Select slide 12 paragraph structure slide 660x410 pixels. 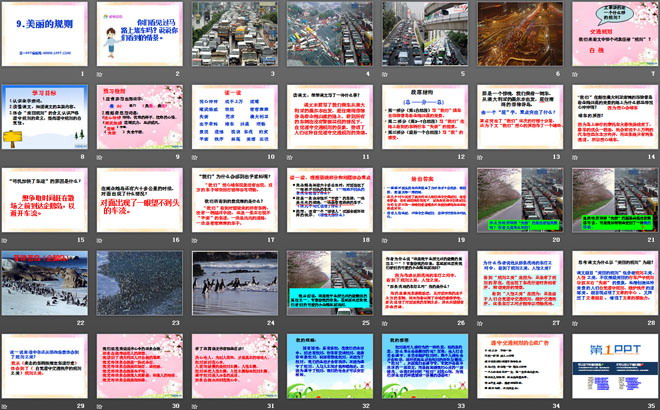(x=425, y=117)
